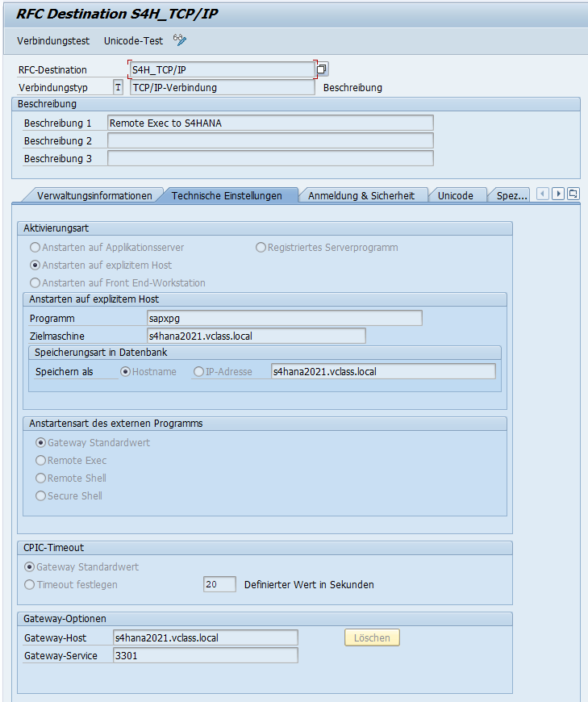Select Gateway Standardwert under CPIC-Timeout

(29, 566)
